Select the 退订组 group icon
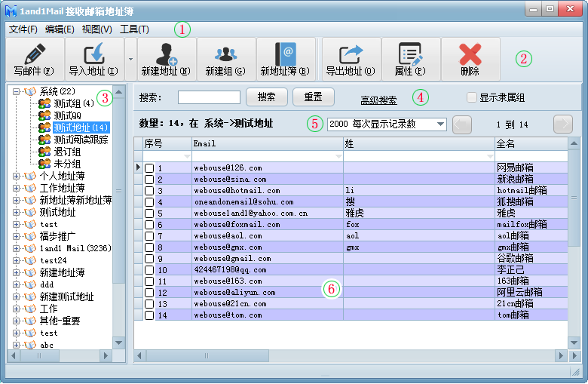Screen dimensions: 588x384 (44, 152)
